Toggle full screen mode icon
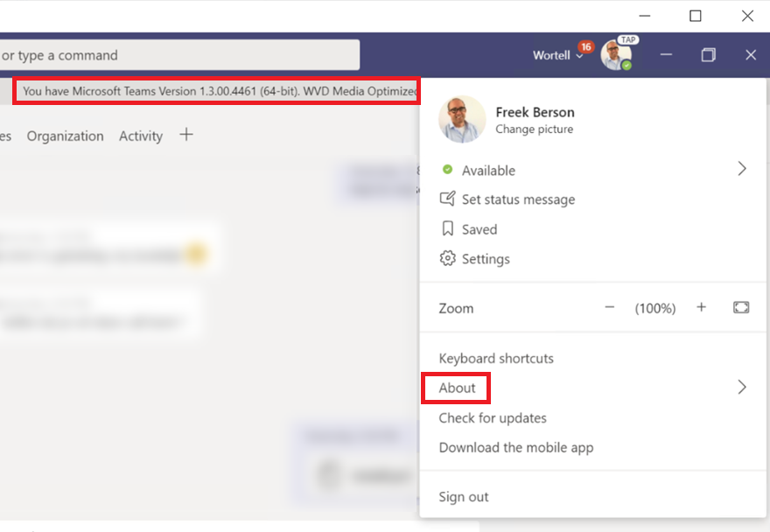This screenshot has width=770, height=532. click(x=741, y=307)
